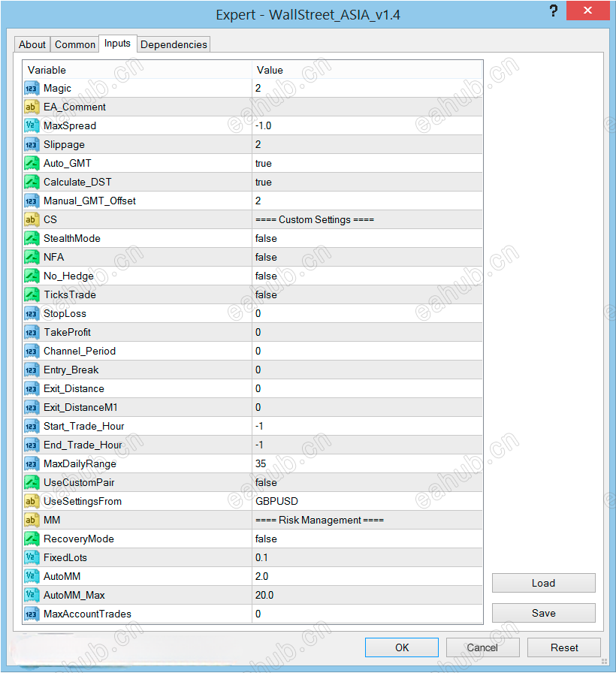Click the OK button
The height and width of the screenshot is (673, 616).
coord(402,647)
